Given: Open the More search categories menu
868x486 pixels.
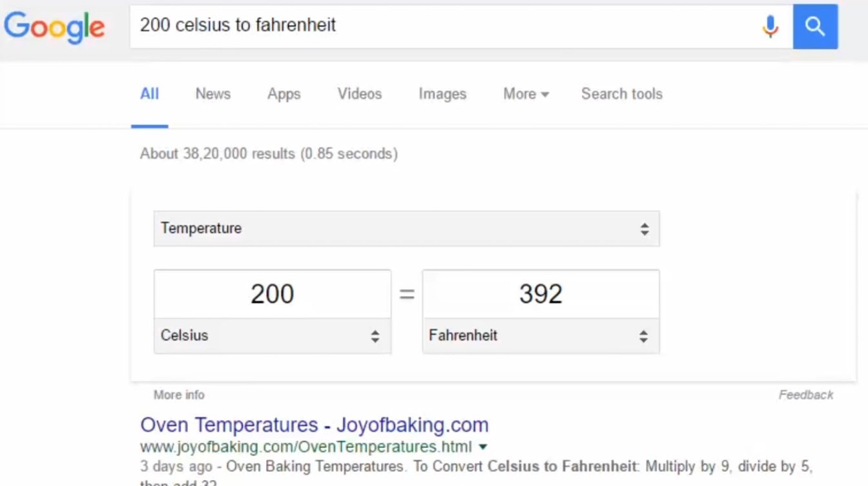Looking at the screenshot, I should coord(526,94).
